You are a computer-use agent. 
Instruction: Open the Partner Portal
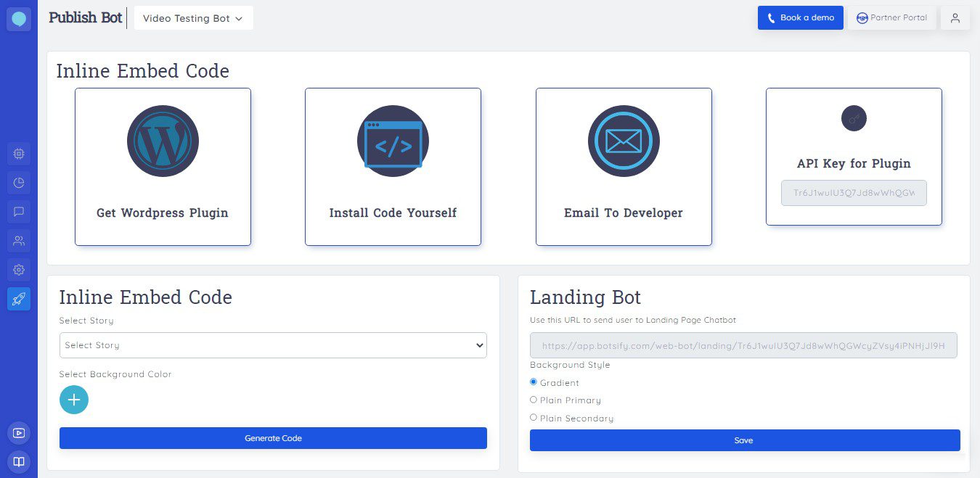click(891, 17)
